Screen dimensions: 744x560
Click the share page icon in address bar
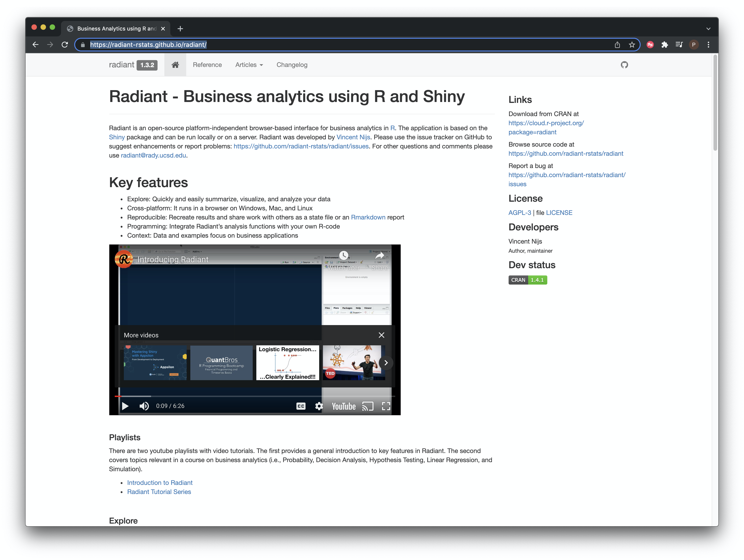coord(617,45)
